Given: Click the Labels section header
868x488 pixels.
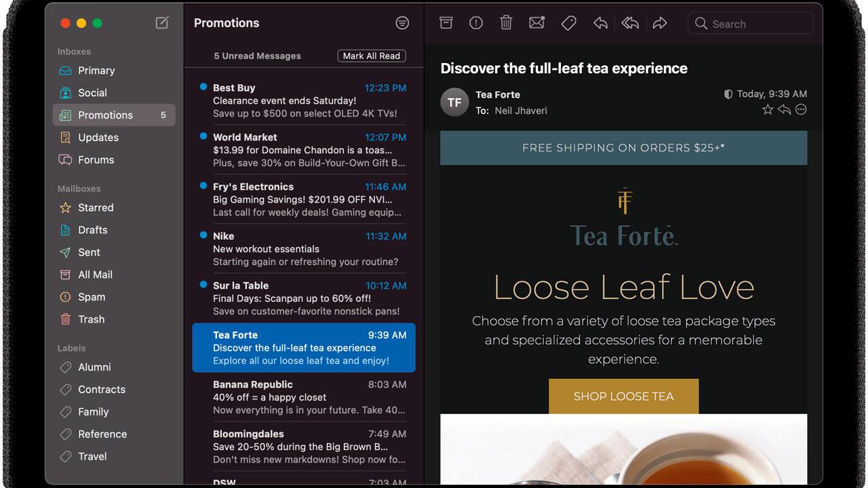Looking at the screenshot, I should coord(71,348).
